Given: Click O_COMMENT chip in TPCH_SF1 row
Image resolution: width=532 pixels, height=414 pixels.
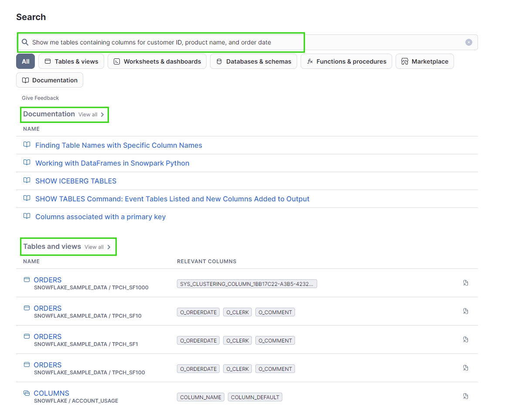Looking at the screenshot, I should coord(275,340).
